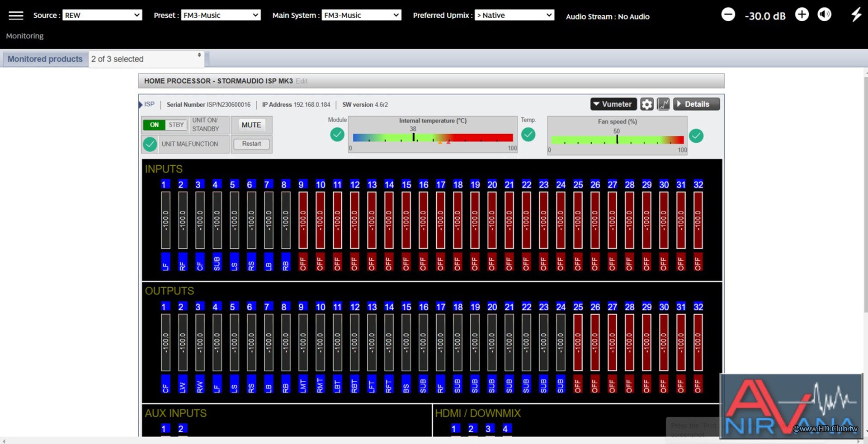The width and height of the screenshot is (868, 444).
Task: Click the Edit link beside processor name
Action: 302,81
